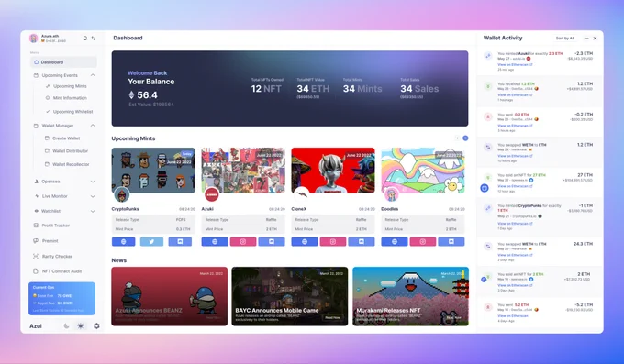The height and width of the screenshot is (364, 624).
Task: Open Upcoming Whitelist sidebar entry
Action: point(72,112)
